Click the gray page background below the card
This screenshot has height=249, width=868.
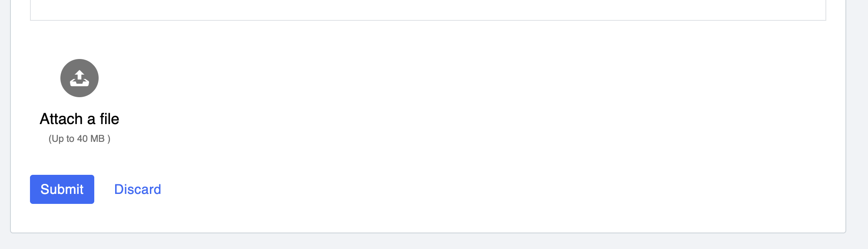click(x=428, y=242)
